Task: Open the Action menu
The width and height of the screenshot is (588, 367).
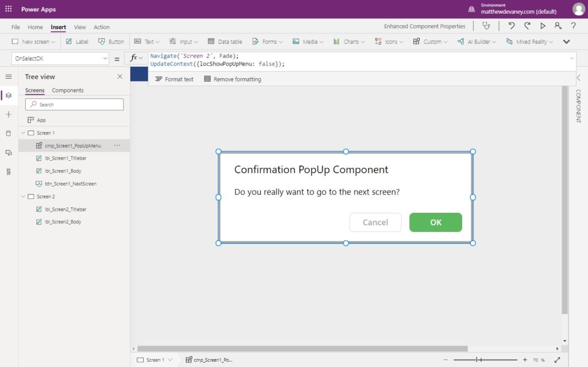Action: coord(102,27)
